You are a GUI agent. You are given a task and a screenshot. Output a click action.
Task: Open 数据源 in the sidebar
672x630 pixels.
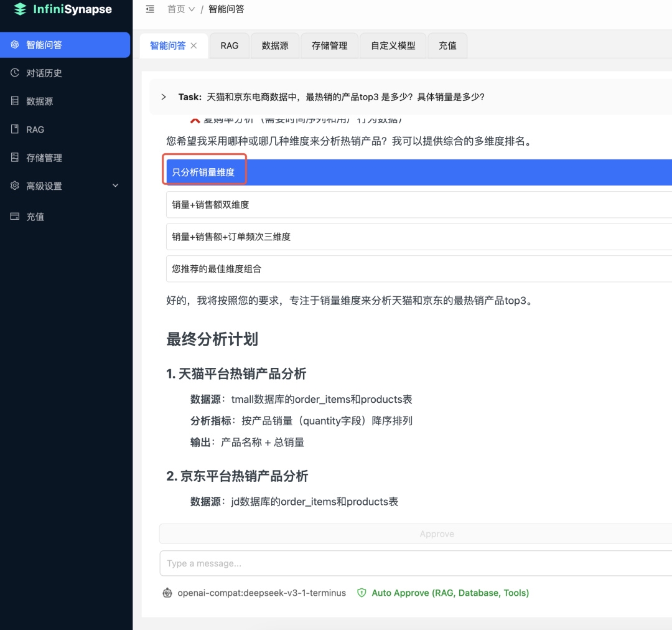click(65, 101)
